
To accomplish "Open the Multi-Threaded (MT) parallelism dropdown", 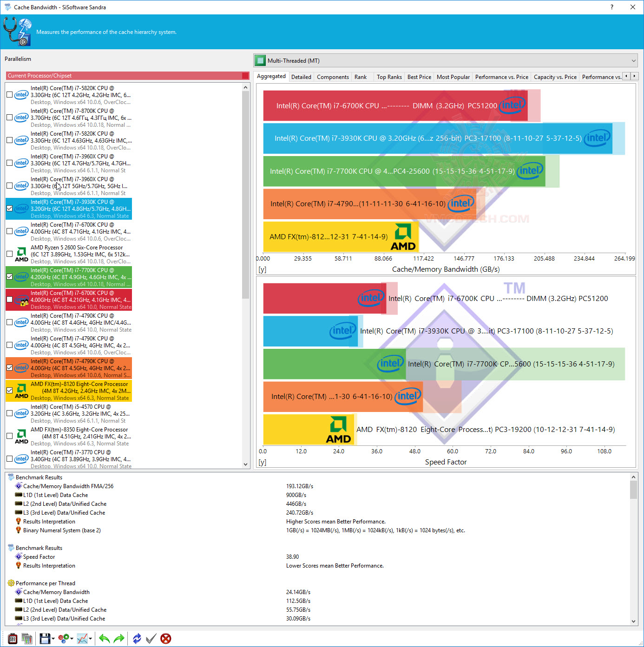I will [x=446, y=60].
